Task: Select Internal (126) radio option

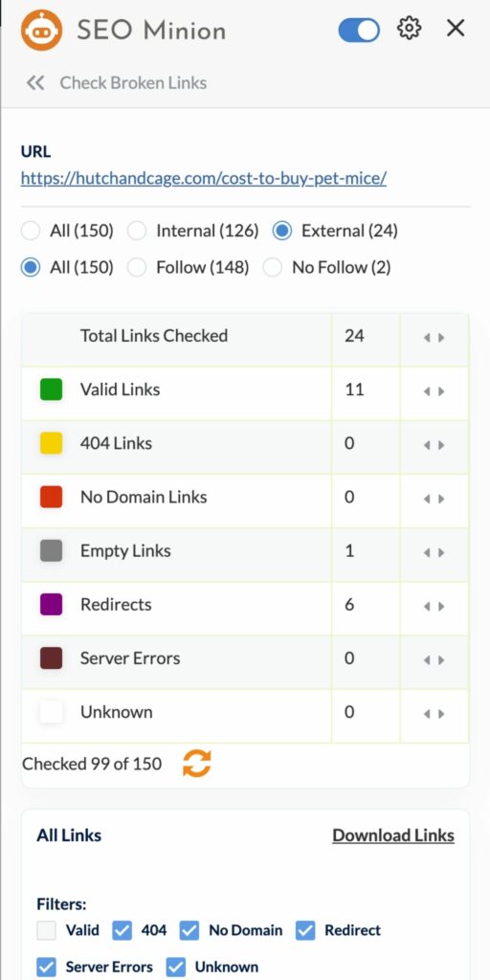Action: pyautogui.click(x=137, y=232)
